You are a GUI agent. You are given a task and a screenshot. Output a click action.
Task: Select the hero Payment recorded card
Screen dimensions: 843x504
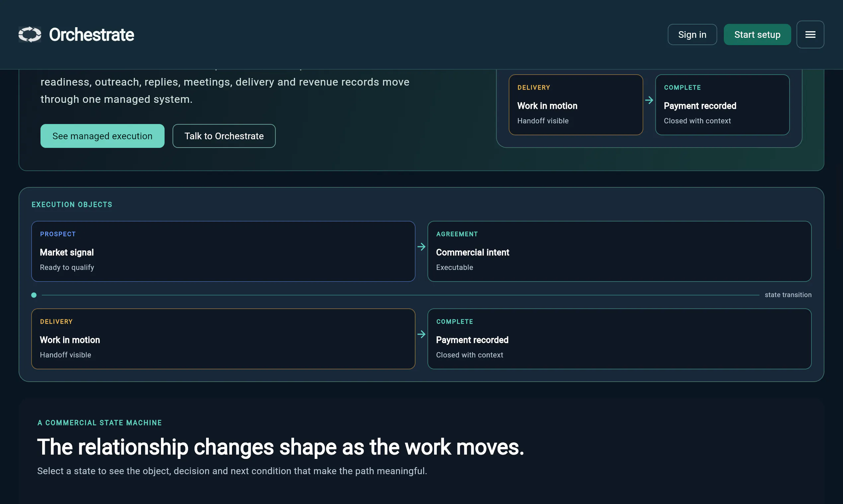722,104
